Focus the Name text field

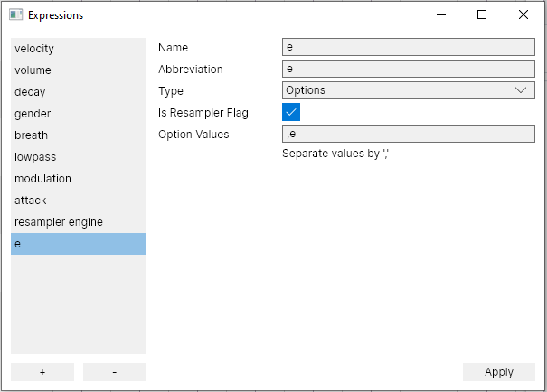point(408,48)
